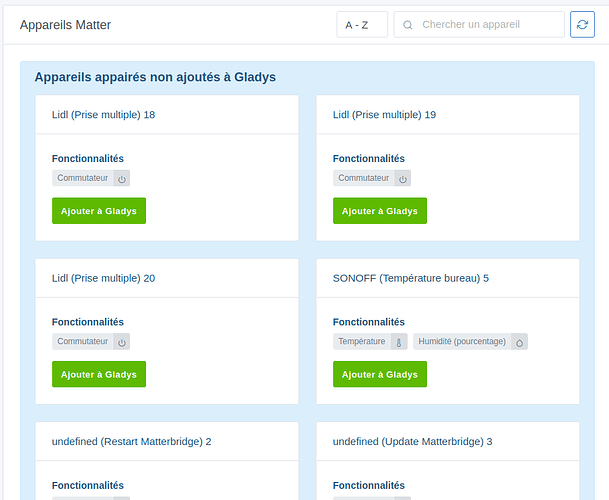Click power icon on Lidl 18 Commutateur
The width and height of the screenshot is (609, 500).
tap(122, 179)
